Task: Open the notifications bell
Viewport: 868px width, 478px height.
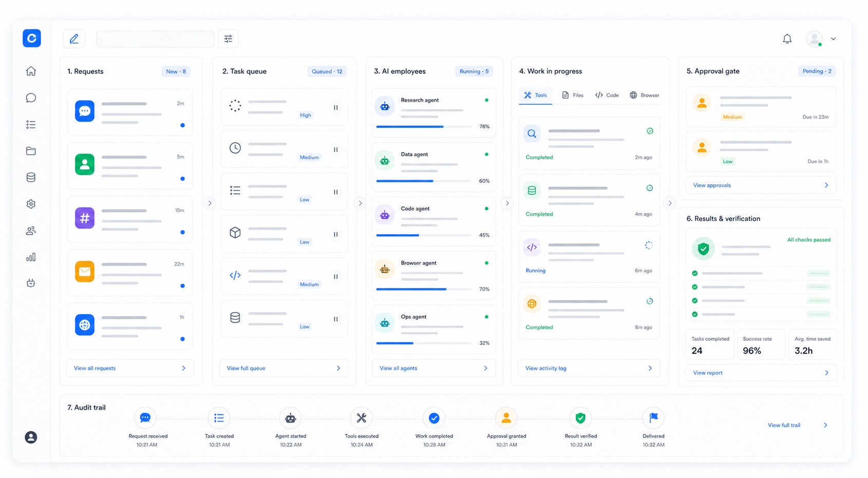Action: 787,39
